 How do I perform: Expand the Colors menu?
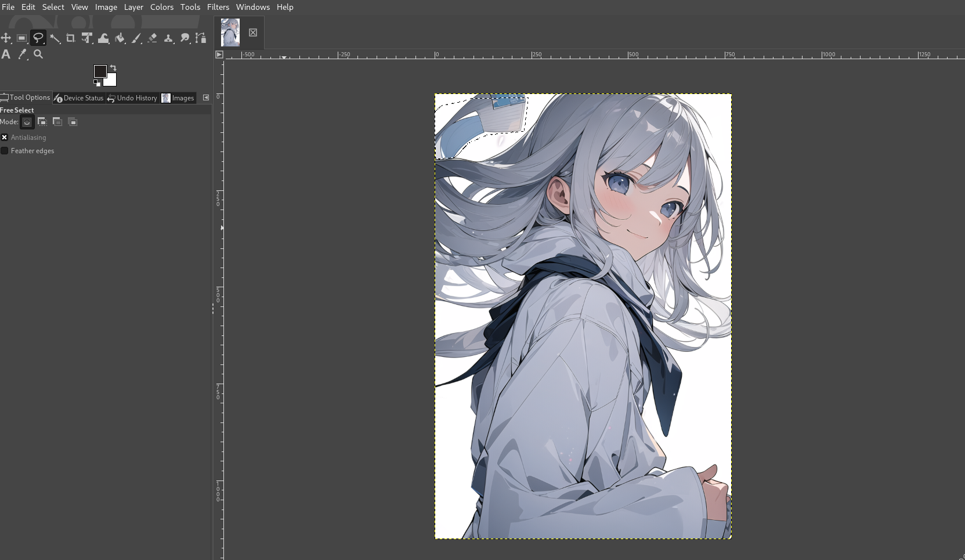pyautogui.click(x=161, y=7)
